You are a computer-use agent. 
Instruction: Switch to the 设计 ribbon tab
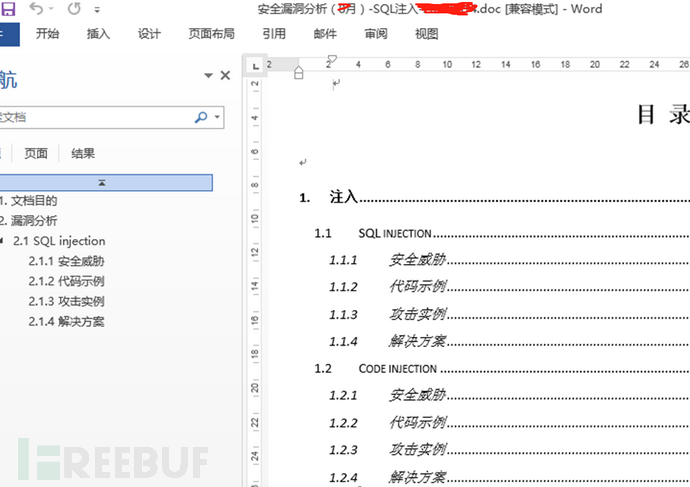149,34
